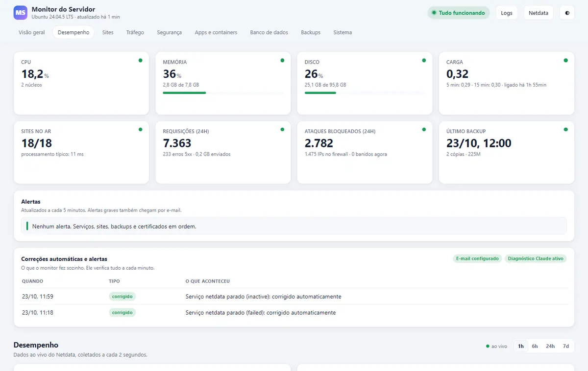Switch to the Banco de dados tab
The image size is (588, 371).
click(269, 32)
